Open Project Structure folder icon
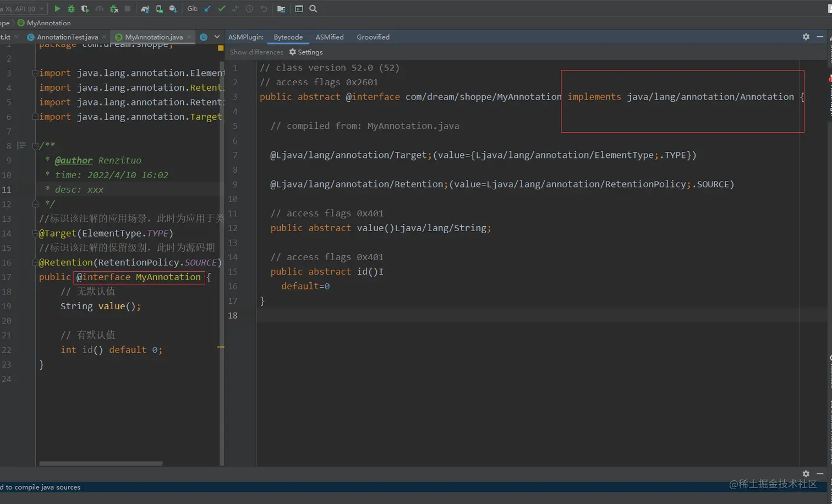 coord(281,9)
